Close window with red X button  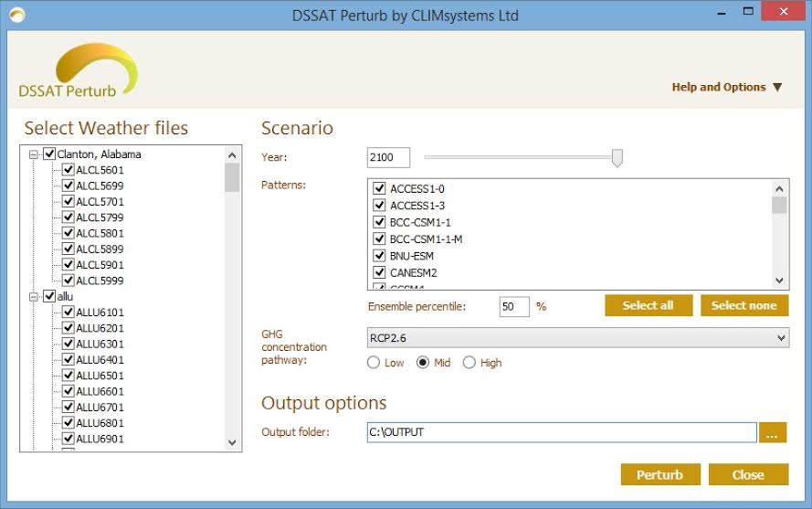(x=783, y=11)
